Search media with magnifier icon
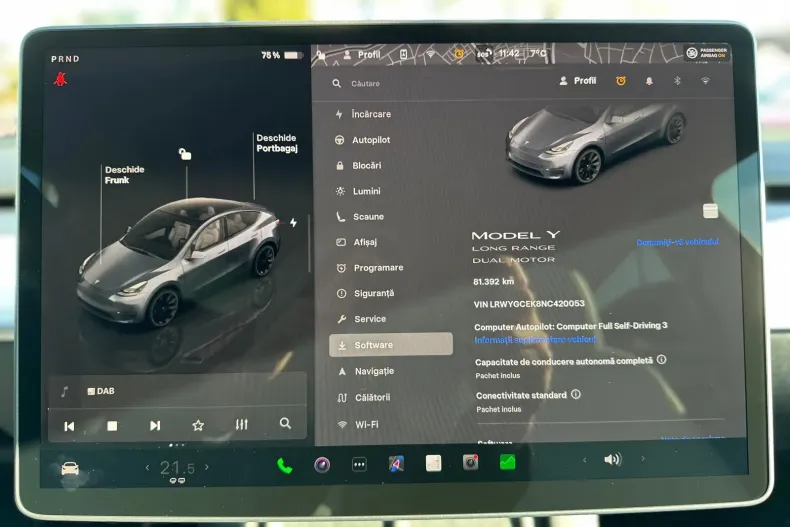Image resolution: width=790 pixels, height=527 pixels. (x=285, y=423)
